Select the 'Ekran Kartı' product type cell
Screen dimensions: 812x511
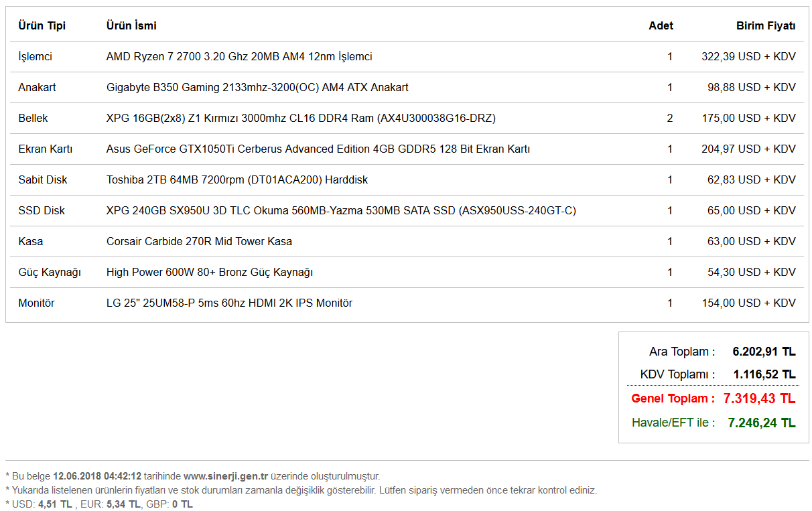click(45, 149)
